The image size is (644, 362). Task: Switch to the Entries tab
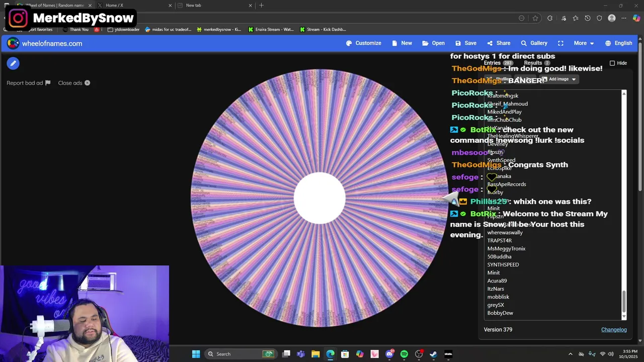click(498, 63)
